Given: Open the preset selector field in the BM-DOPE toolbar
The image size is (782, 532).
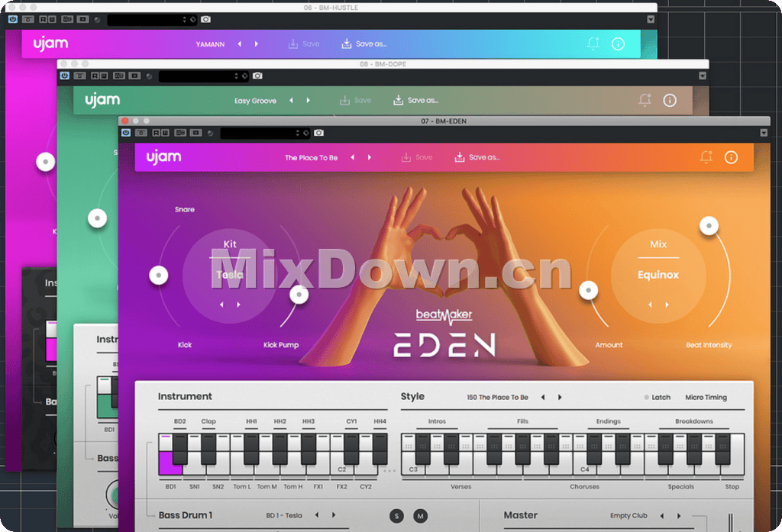Looking at the screenshot, I should click(x=204, y=76).
